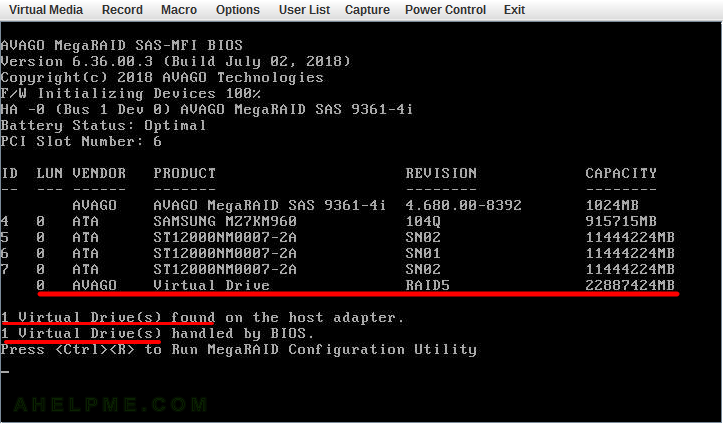The image size is (723, 424).
Task: Click the VENDOR column header
Action: (99, 173)
